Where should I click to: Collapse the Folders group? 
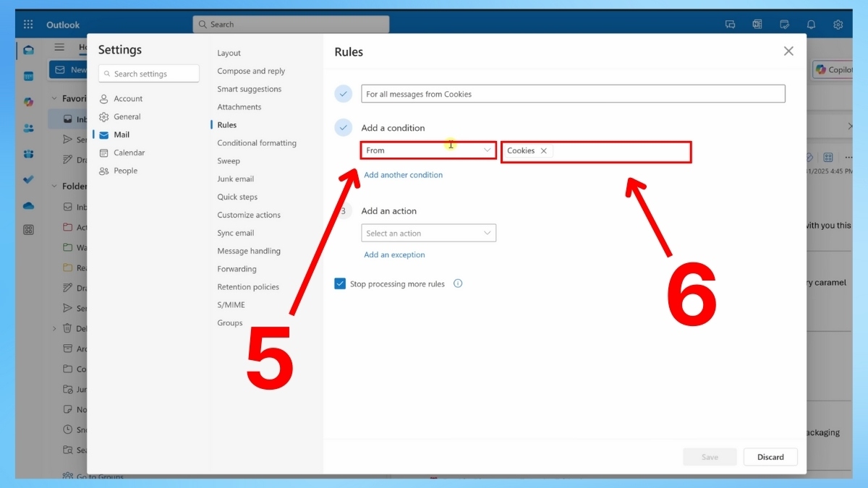tap(54, 186)
